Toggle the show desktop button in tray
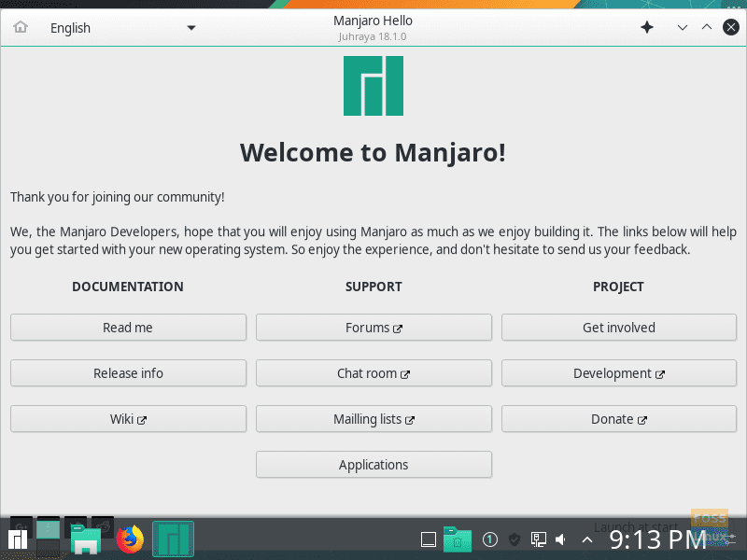 pos(428,539)
